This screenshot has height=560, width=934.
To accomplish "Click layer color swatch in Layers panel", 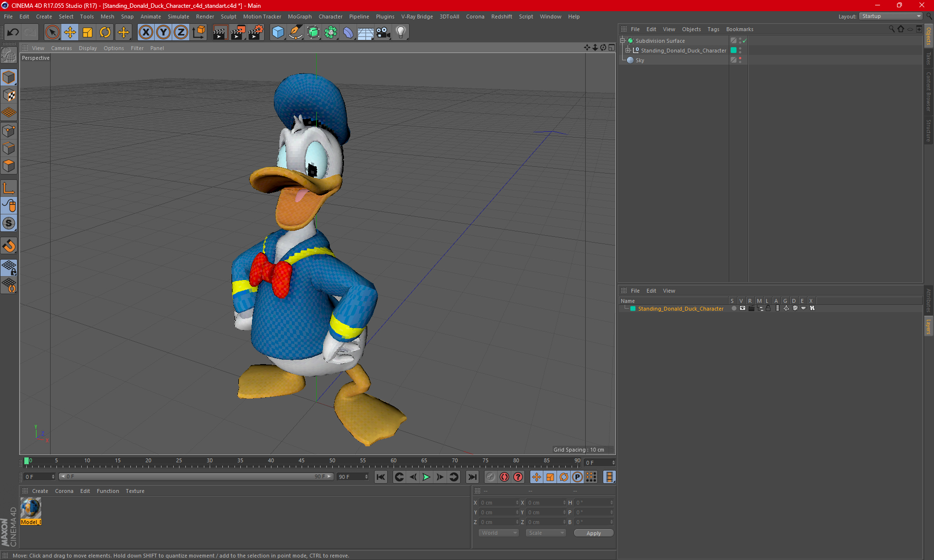I will click(633, 309).
